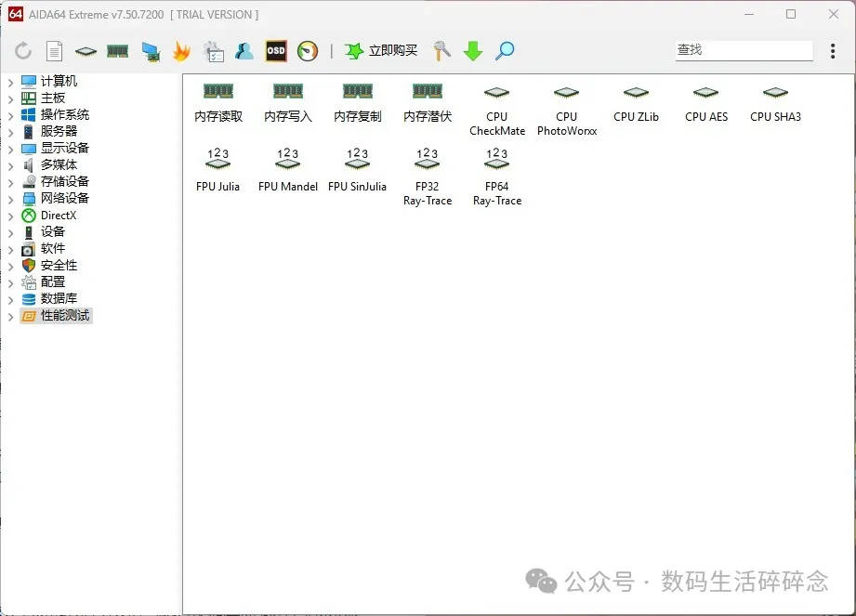856x616 pixels.
Task: Select 软件 in the sidebar tree
Action: 43,249
